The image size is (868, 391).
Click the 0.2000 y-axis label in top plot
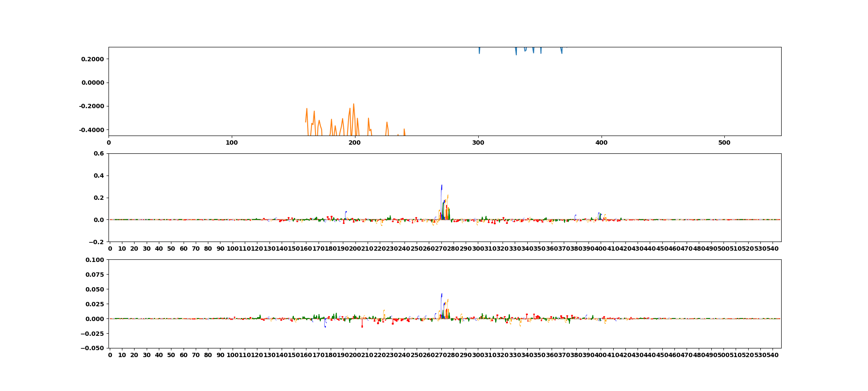coord(92,59)
